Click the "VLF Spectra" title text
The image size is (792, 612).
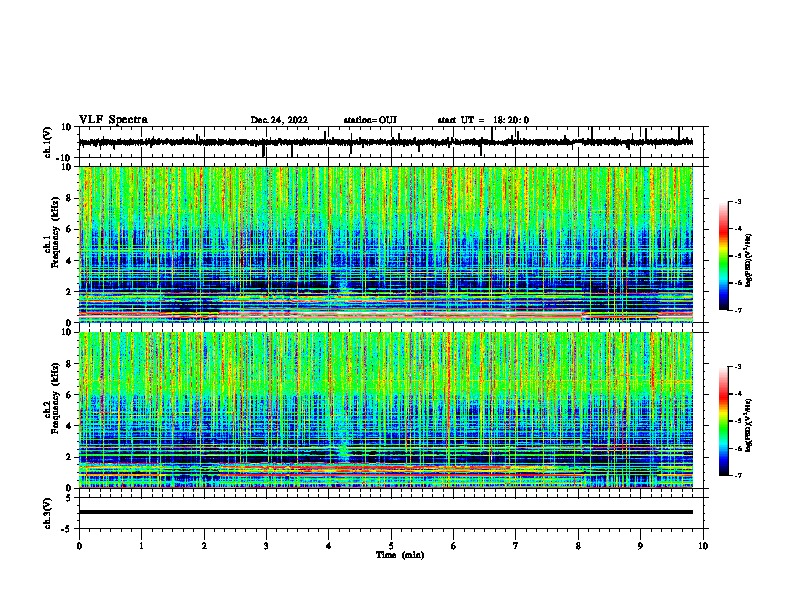pos(113,120)
